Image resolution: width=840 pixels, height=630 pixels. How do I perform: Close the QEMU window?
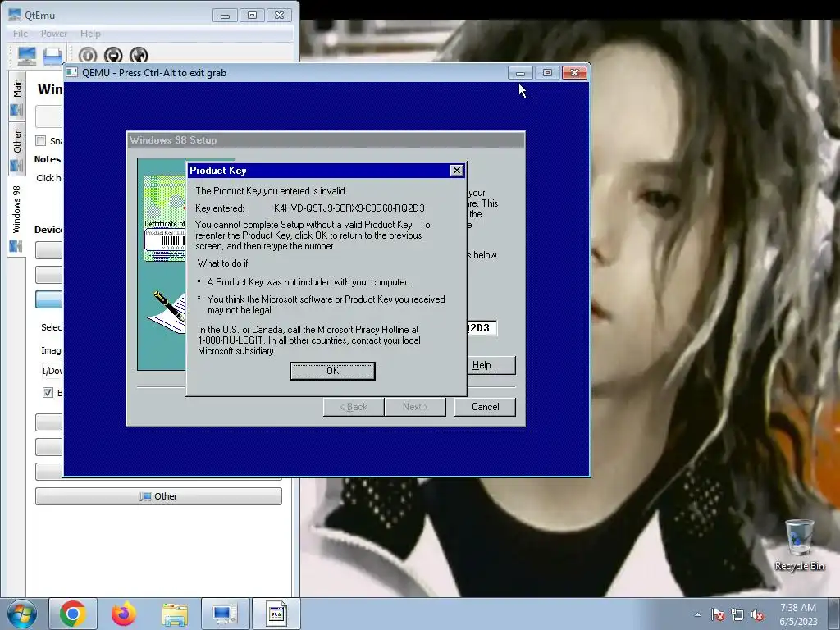pyautogui.click(x=574, y=73)
